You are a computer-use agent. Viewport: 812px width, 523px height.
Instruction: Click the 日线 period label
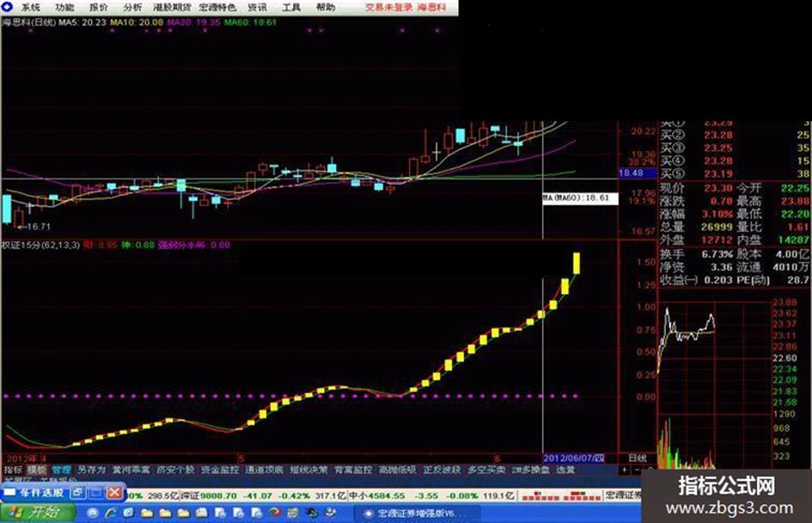638,458
